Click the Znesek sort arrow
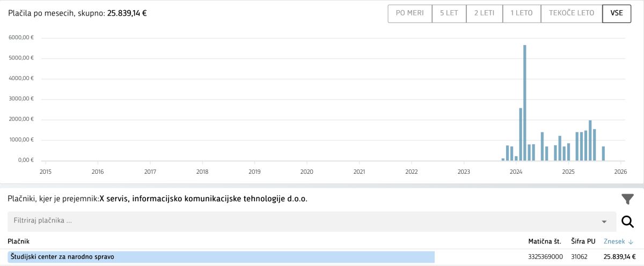The height and width of the screenshot is (266, 644). 631,242
